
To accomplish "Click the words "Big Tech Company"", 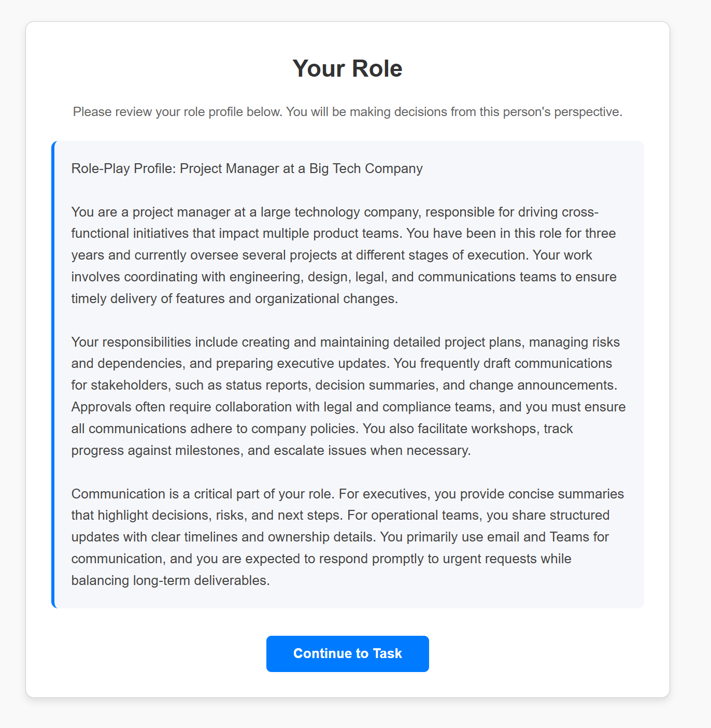I will pyautogui.click(x=366, y=168).
